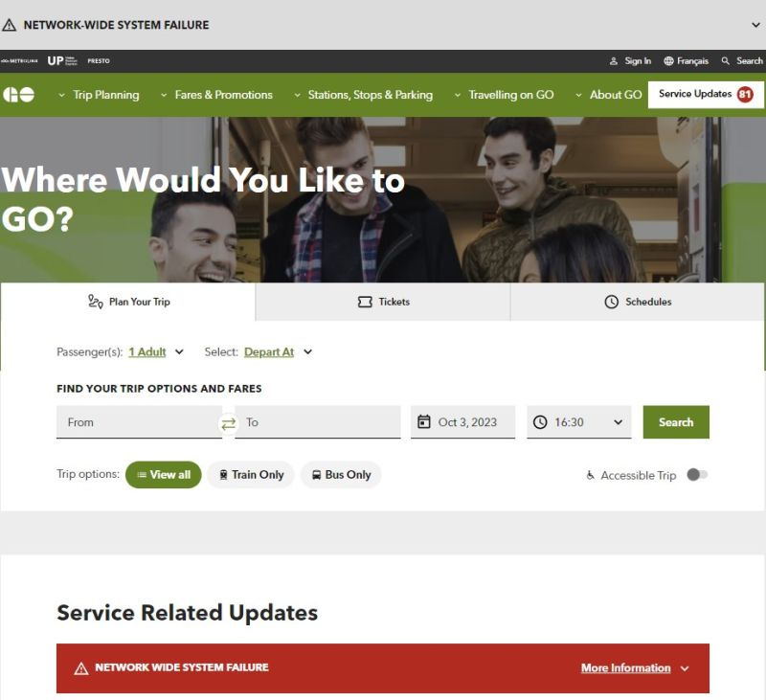Switch to the Schedules tab
766x700 pixels.
click(x=638, y=302)
